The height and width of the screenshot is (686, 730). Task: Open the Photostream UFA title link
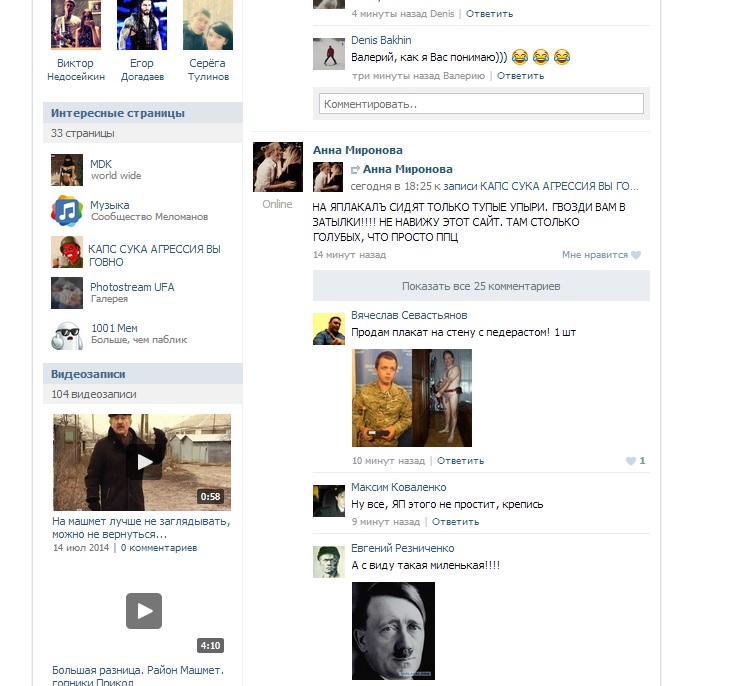pos(132,287)
